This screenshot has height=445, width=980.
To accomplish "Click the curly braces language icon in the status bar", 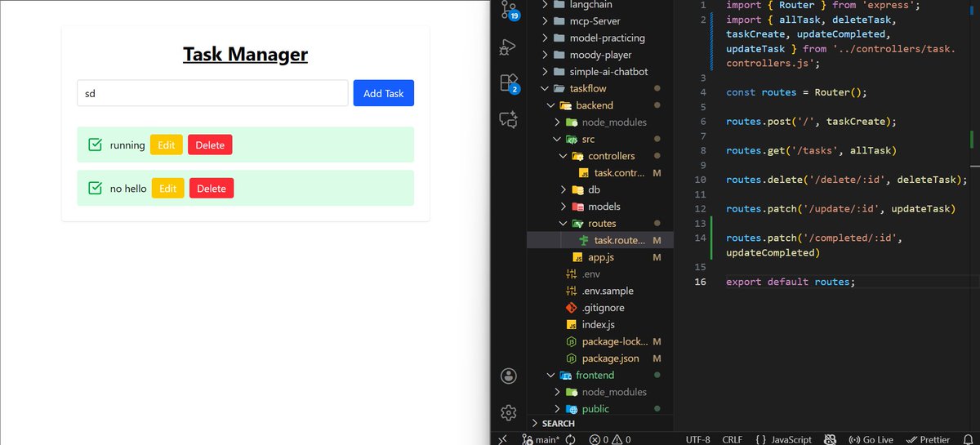I will (x=759, y=439).
